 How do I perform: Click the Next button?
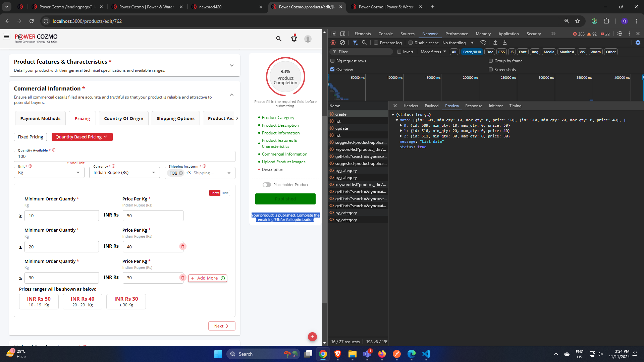pyautogui.click(x=222, y=326)
